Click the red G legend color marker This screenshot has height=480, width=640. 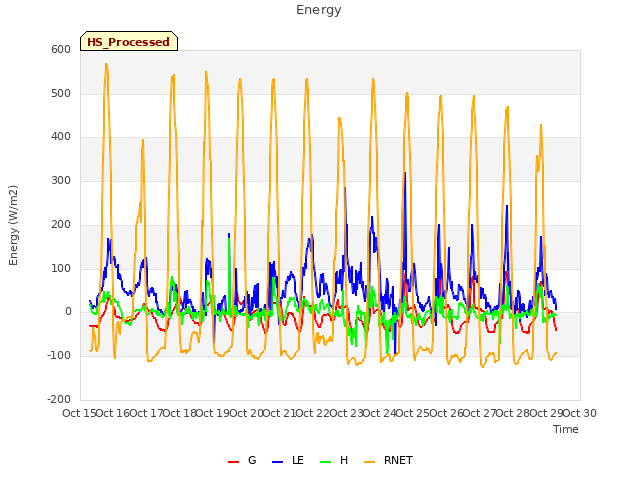[233, 462]
